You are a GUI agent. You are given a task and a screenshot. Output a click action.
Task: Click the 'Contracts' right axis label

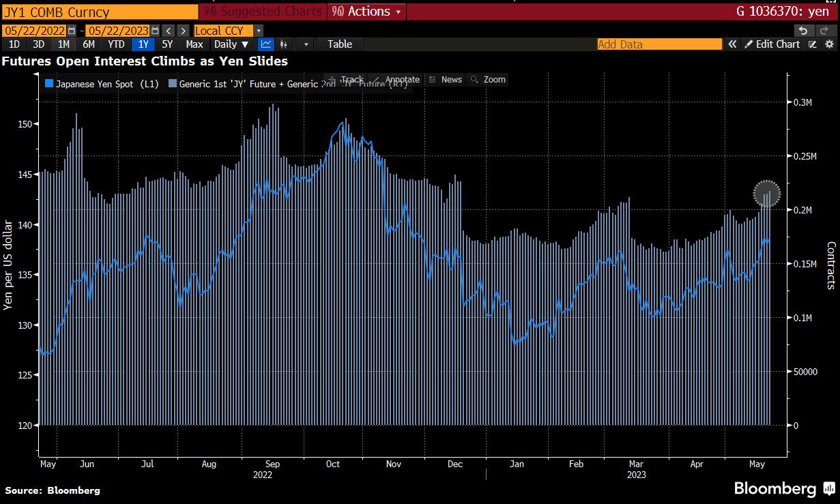click(831, 265)
